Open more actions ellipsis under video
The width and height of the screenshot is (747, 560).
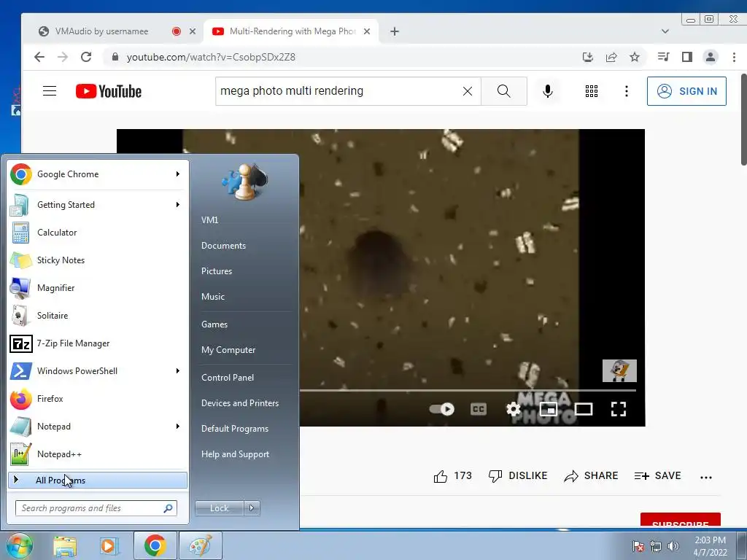(x=706, y=477)
